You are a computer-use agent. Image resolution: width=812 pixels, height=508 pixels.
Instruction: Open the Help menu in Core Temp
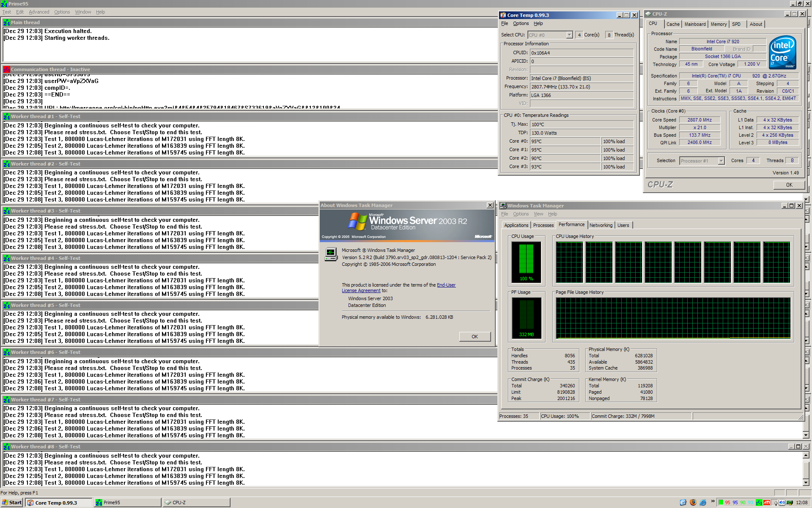click(x=538, y=23)
